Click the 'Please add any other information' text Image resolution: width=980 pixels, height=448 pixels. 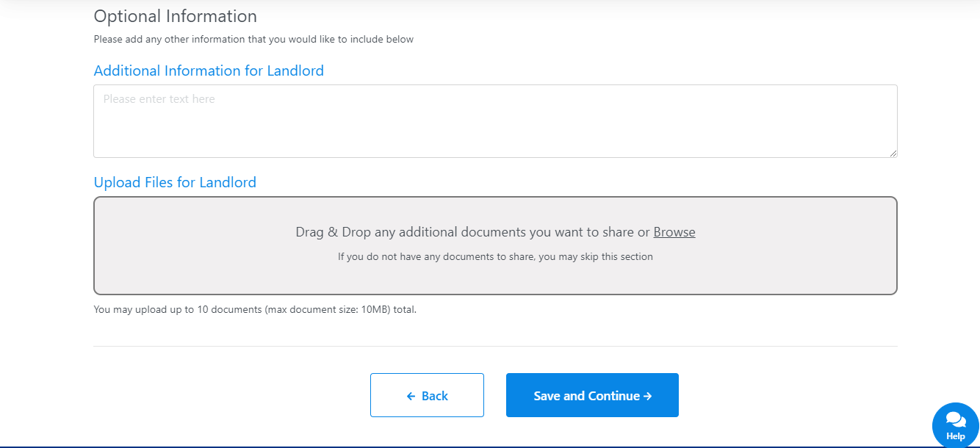253,40
